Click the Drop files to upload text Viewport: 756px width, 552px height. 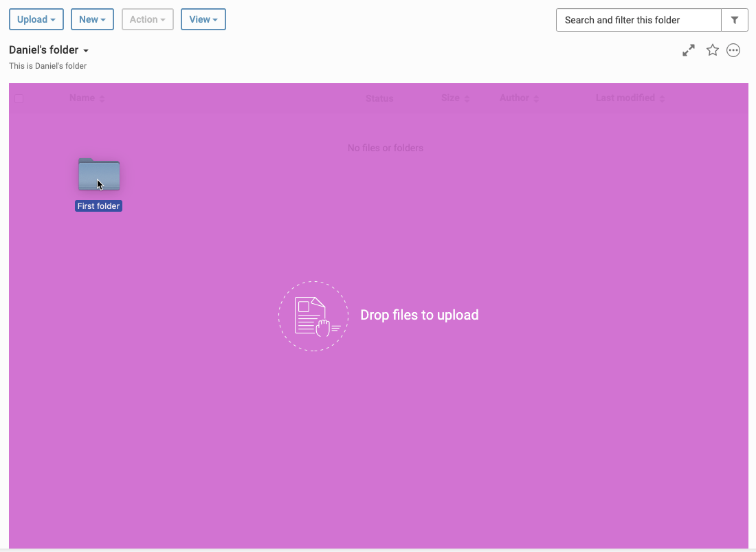(x=419, y=315)
